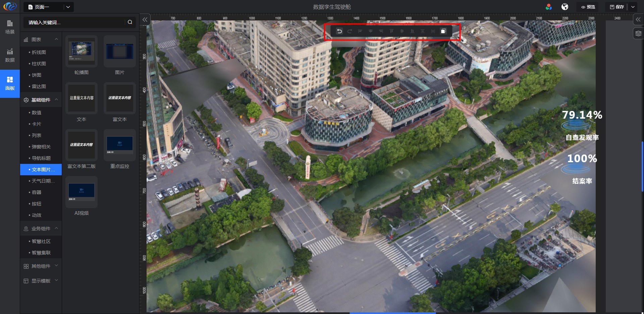Image resolution: width=644 pixels, height=314 pixels.
Task: Collapse the left component panel
Action: [x=145, y=20]
